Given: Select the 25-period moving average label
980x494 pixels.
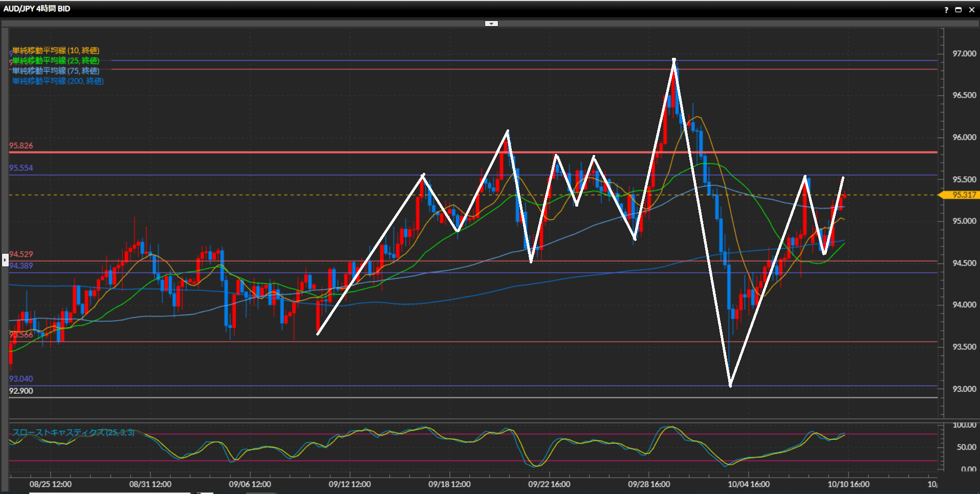Looking at the screenshot, I should point(56,61).
